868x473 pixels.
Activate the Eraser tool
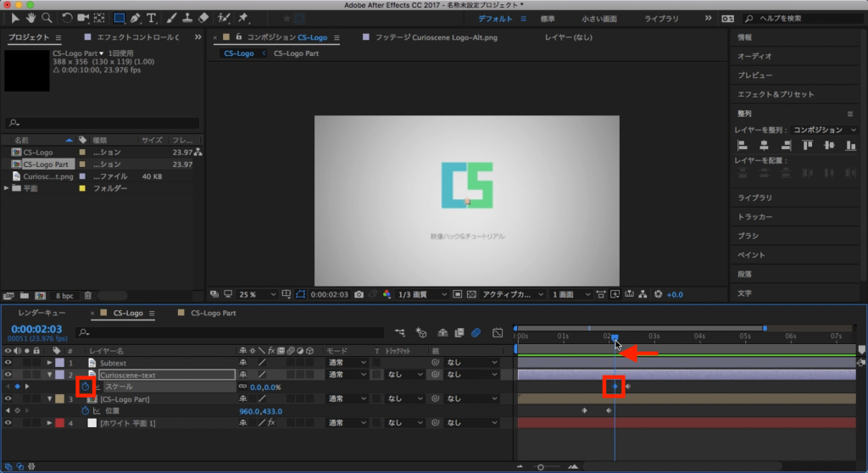pos(203,18)
